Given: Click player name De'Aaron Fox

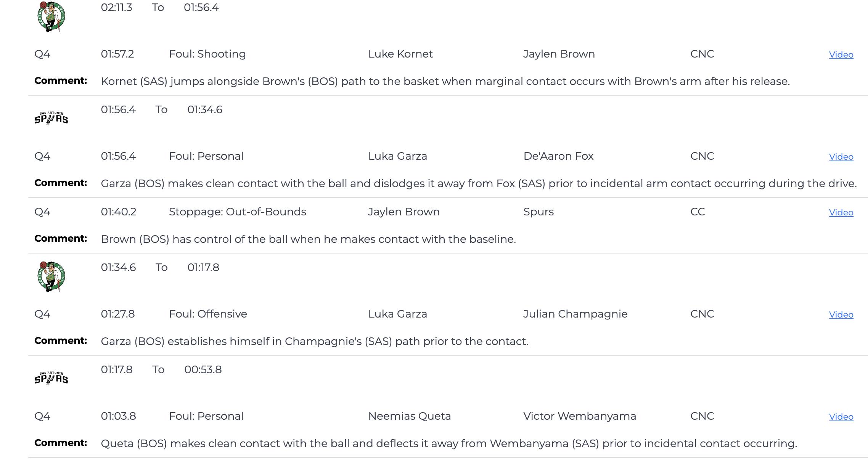Looking at the screenshot, I should [x=558, y=156].
